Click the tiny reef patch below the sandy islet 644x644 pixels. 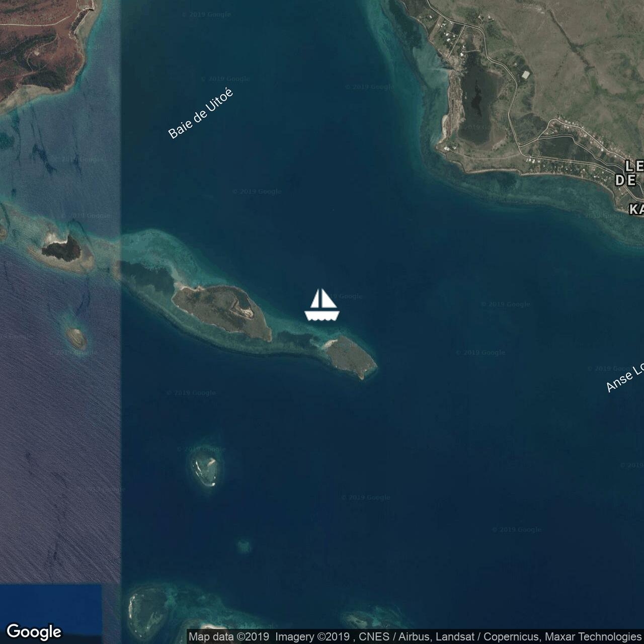244,545
